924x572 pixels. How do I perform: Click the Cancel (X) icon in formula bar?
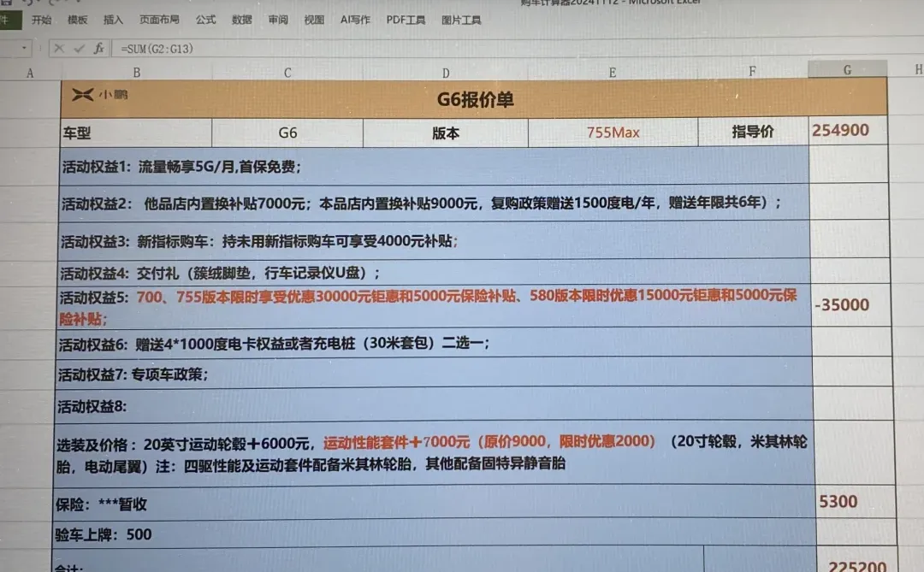(x=59, y=48)
